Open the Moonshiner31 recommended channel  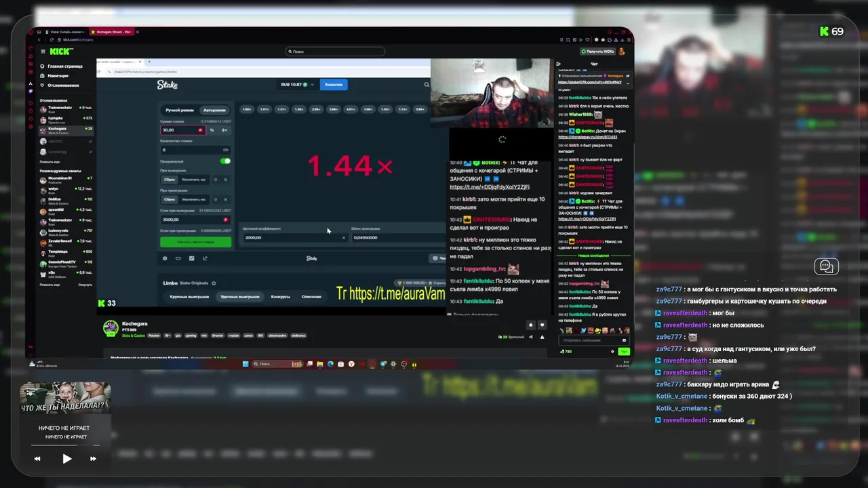click(66, 179)
